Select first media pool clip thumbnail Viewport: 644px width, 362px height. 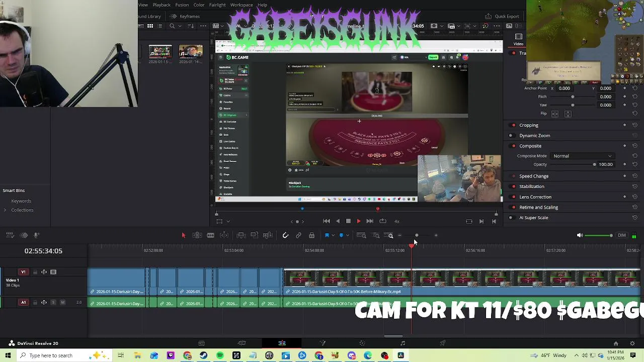160,52
